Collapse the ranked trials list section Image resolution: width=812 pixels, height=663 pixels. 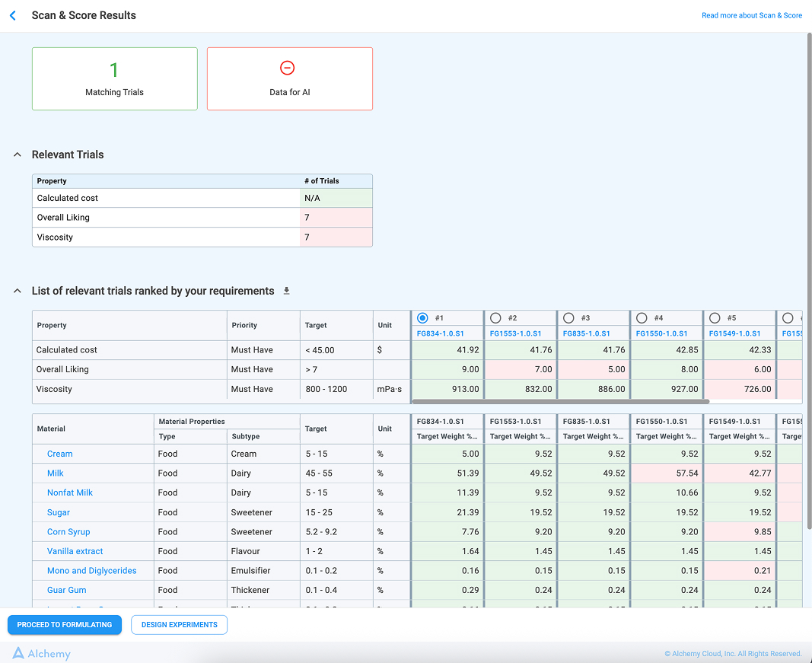[17, 291]
